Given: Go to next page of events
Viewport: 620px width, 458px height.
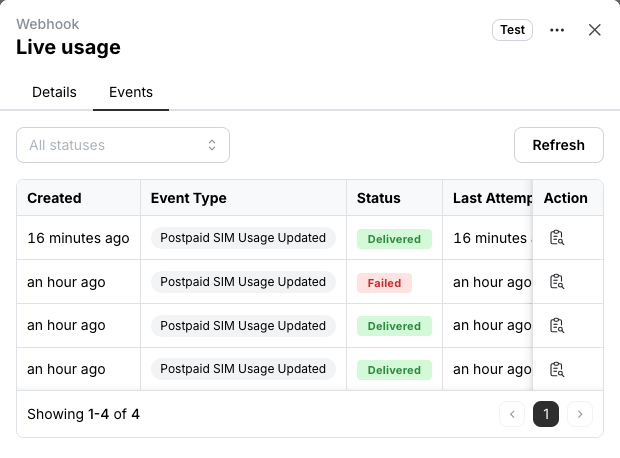Looking at the screenshot, I should tap(580, 414).
